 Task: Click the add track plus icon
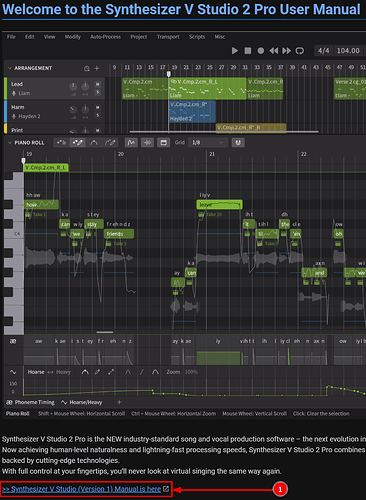click(97, 68)
